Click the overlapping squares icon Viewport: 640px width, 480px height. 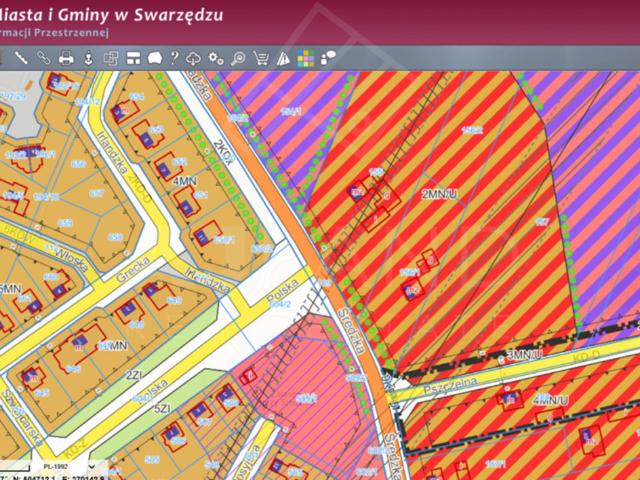111,57
